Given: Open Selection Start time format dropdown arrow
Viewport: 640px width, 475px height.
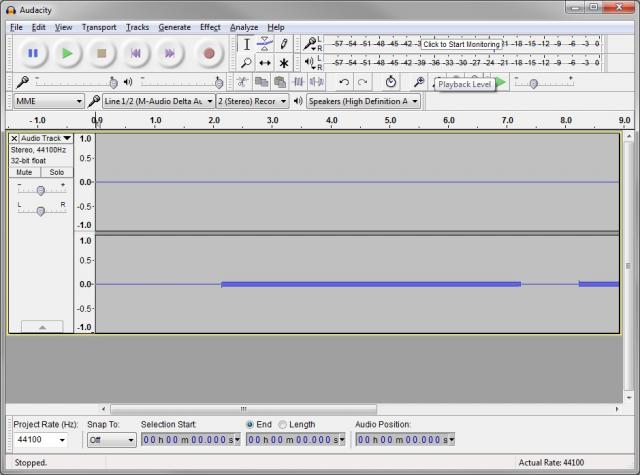Looking at the screenshot, I should [237, 440].
